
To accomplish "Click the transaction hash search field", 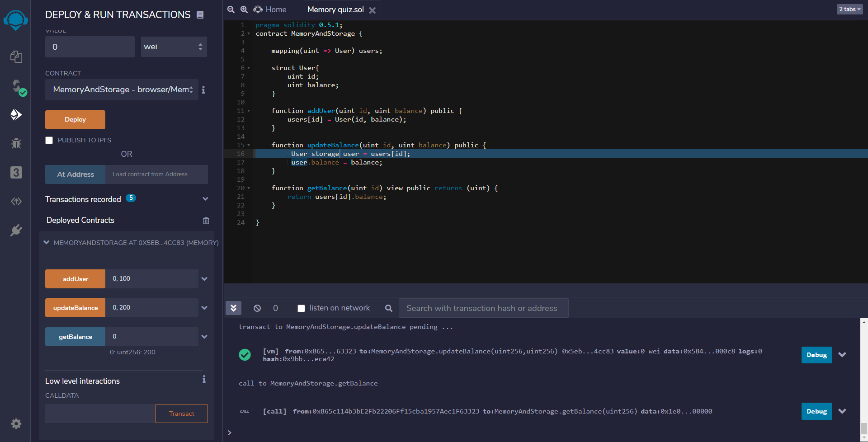I will tap(483, 308).
